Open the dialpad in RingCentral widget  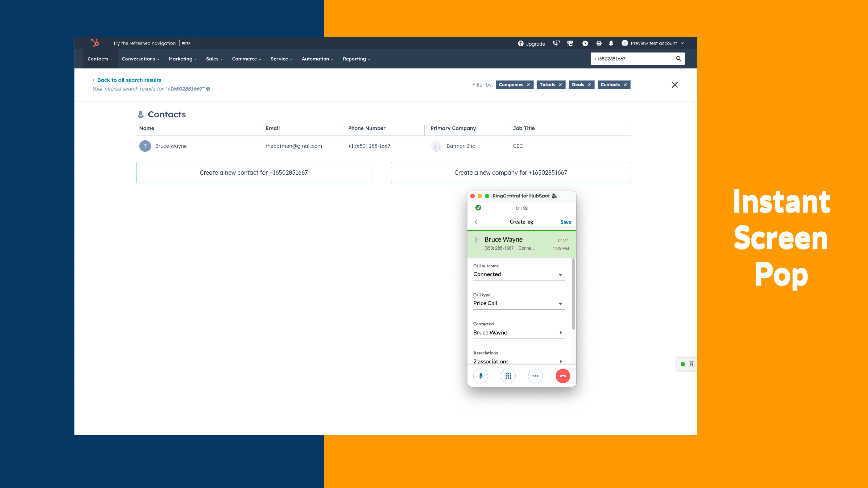[508, 376]
